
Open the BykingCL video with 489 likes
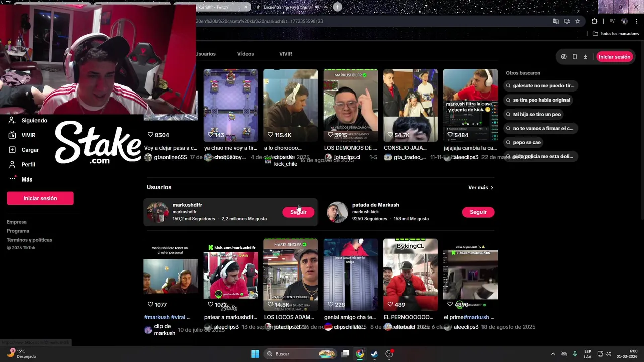[x=410, y=275]
